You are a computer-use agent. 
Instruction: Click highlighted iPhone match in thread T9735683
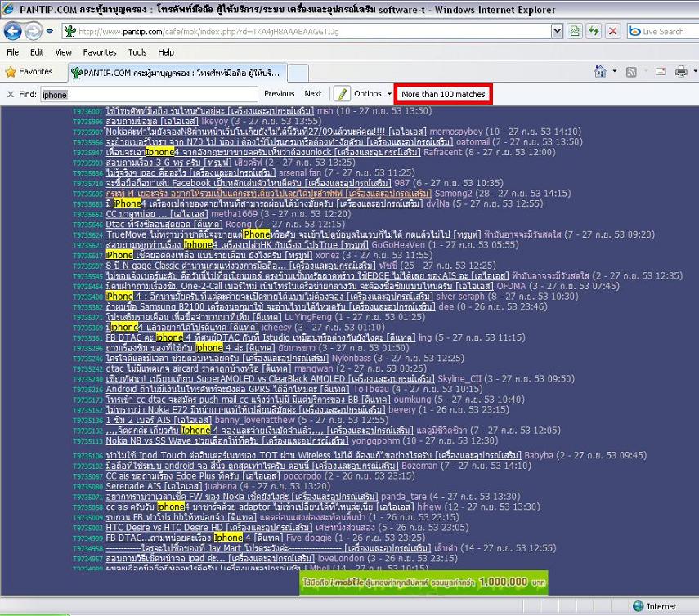click(128, 203)
